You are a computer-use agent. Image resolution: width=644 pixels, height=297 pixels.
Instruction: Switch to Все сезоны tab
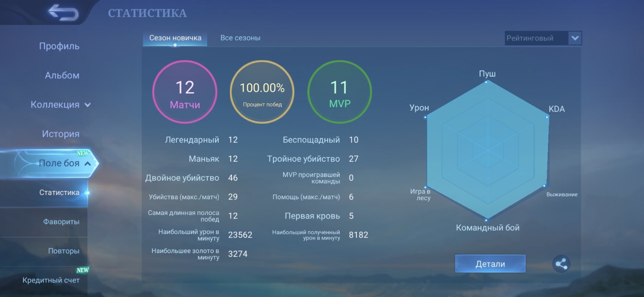click(240, 38)
